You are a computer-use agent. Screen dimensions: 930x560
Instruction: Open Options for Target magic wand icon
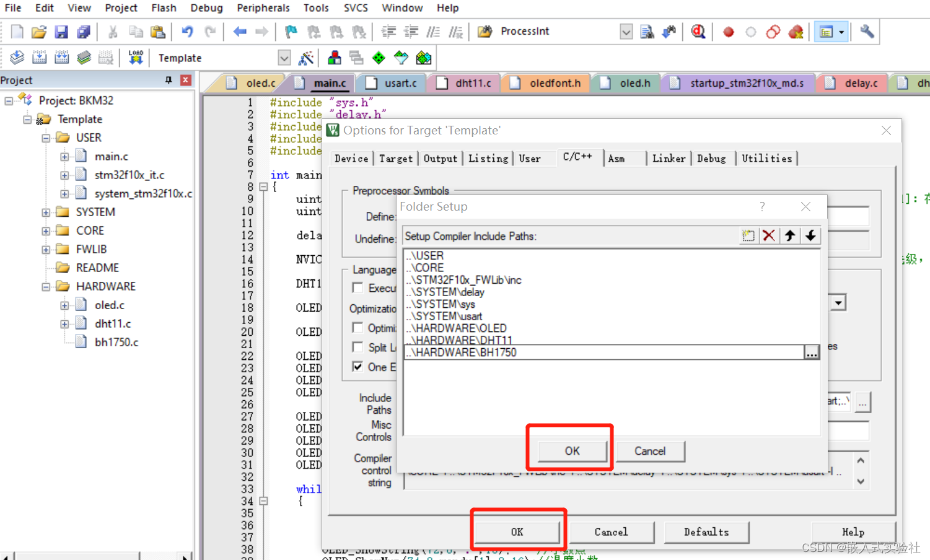pyautogui.click(x=306, y=58)
